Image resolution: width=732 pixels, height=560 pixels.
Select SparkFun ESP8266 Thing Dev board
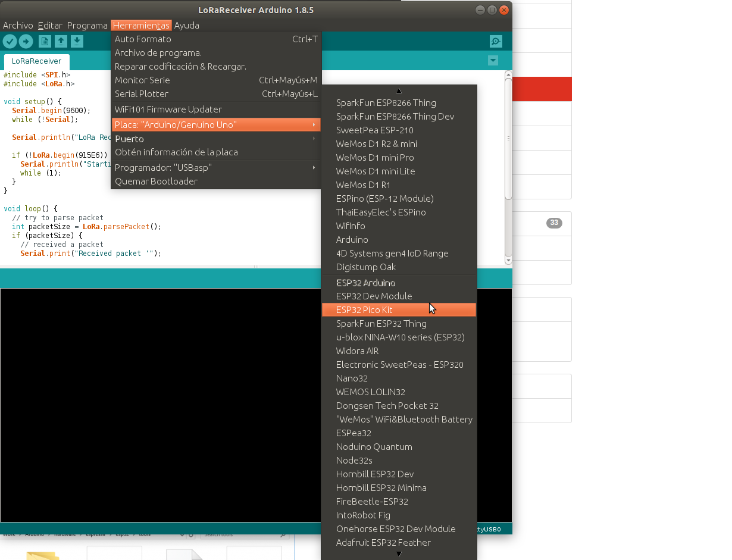point(399,117)
